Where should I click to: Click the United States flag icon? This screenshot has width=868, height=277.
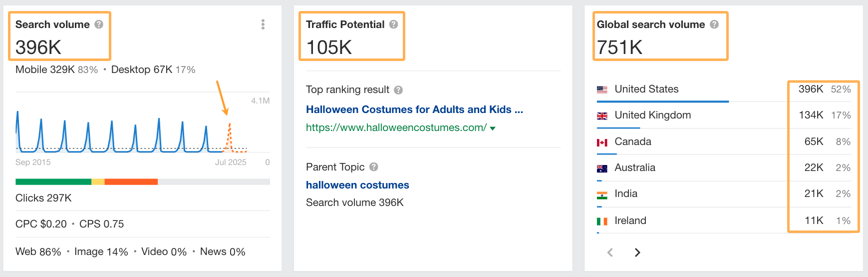click(602, 89)
